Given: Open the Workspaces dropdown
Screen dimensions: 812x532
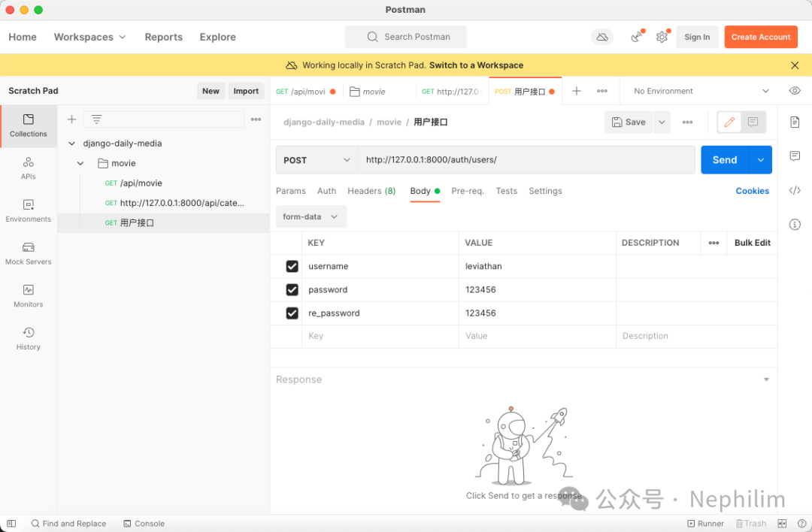Looking at the screenshot, I should [90, 37].
